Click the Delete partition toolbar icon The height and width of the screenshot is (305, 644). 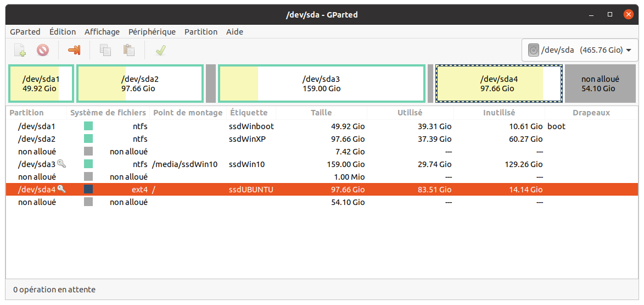click(x=43, y=51)
